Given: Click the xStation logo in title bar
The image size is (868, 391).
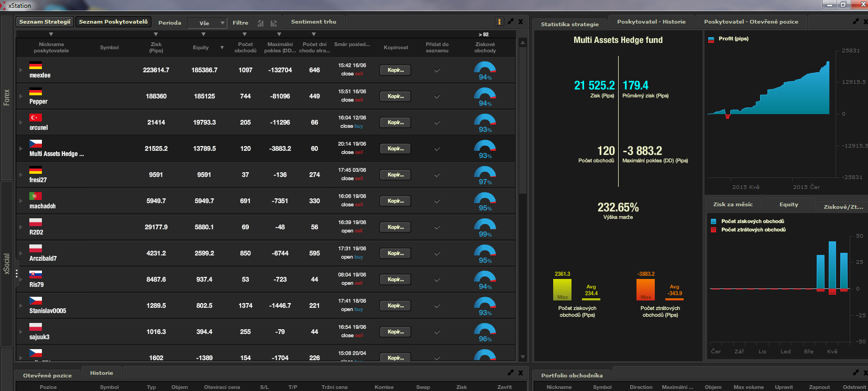Looking at the screenshot, I should pos(4,5).
